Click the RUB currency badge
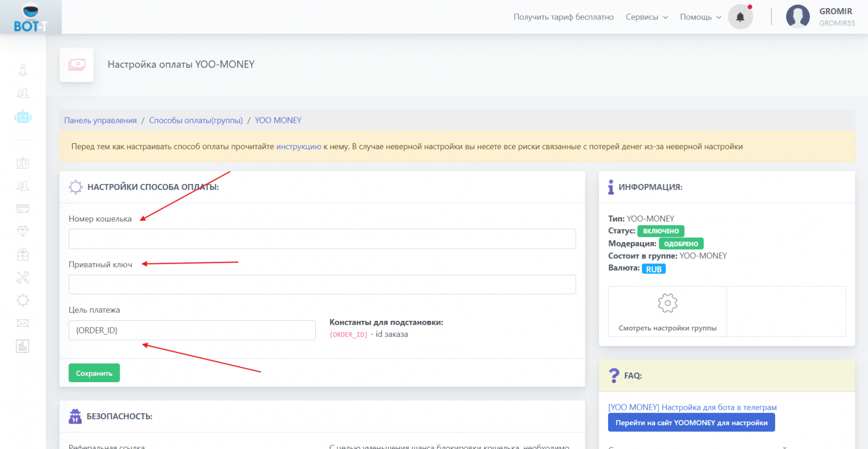This screenshot has width=868, height=449. (x=654, y=269)
